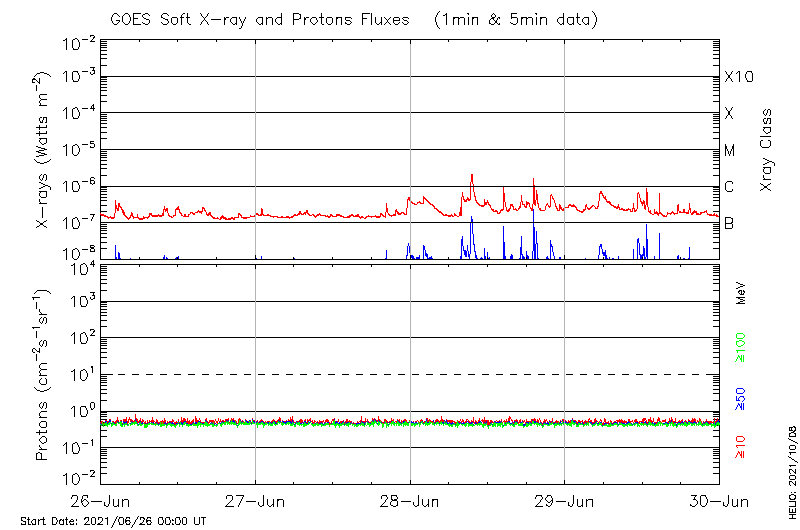Click the Xray Class vertical axis title

click(767, 150)
